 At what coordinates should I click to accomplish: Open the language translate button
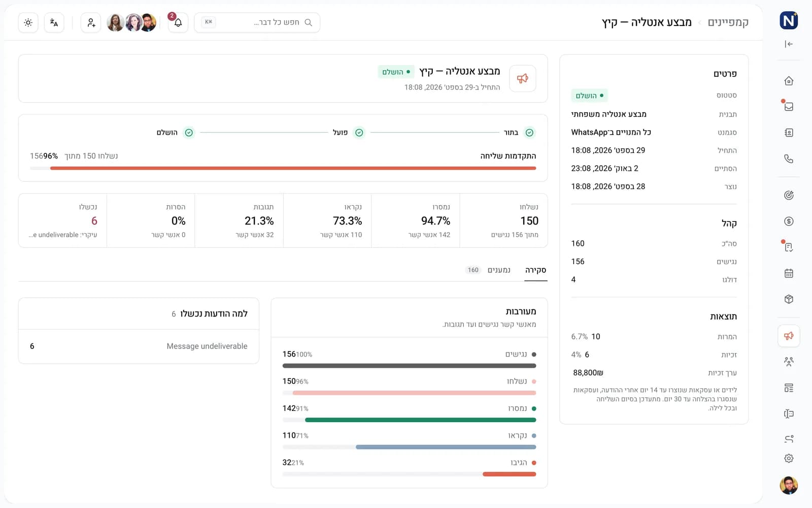(54, 22)
